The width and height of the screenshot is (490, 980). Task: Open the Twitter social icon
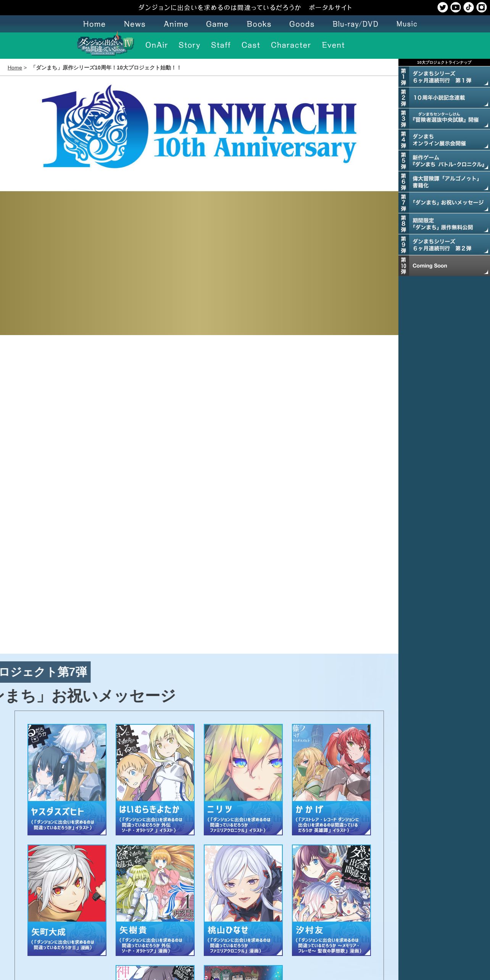tap(442, 7)
